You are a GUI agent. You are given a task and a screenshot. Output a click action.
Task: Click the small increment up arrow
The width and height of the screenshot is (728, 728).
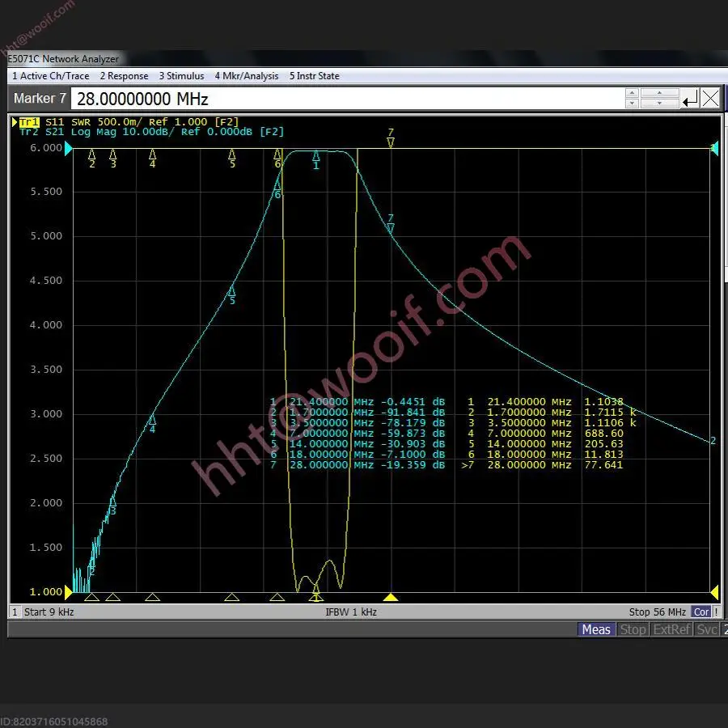pos(632,92)
